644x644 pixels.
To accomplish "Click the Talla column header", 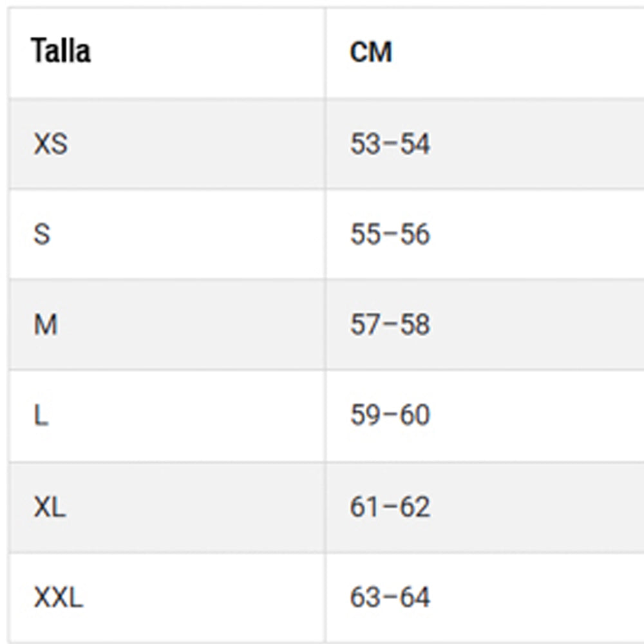I will [61, 52].
